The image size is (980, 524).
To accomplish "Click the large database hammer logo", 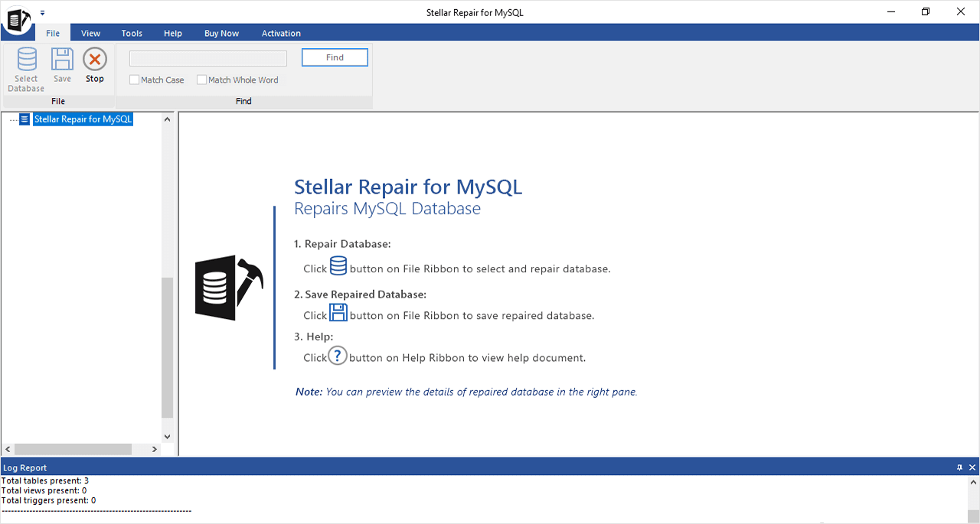I will [229, 287].
